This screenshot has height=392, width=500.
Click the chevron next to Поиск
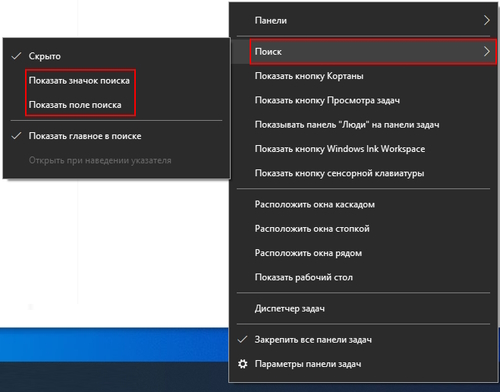pyautogui.click(x=487, y=52)
